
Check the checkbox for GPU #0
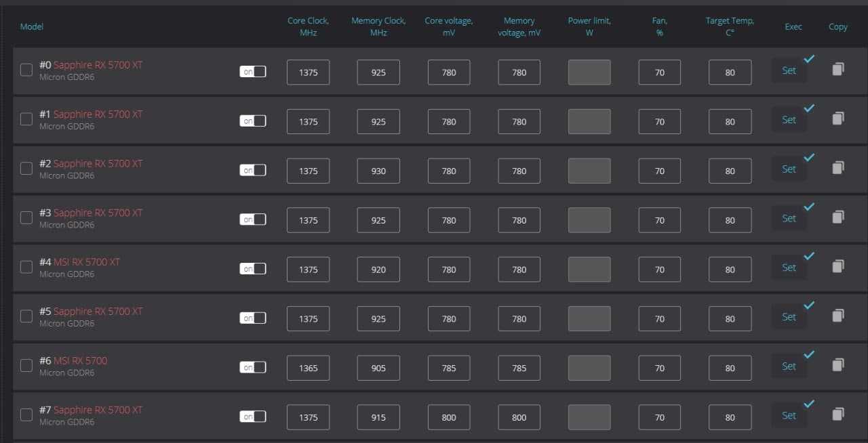[26, 70]
